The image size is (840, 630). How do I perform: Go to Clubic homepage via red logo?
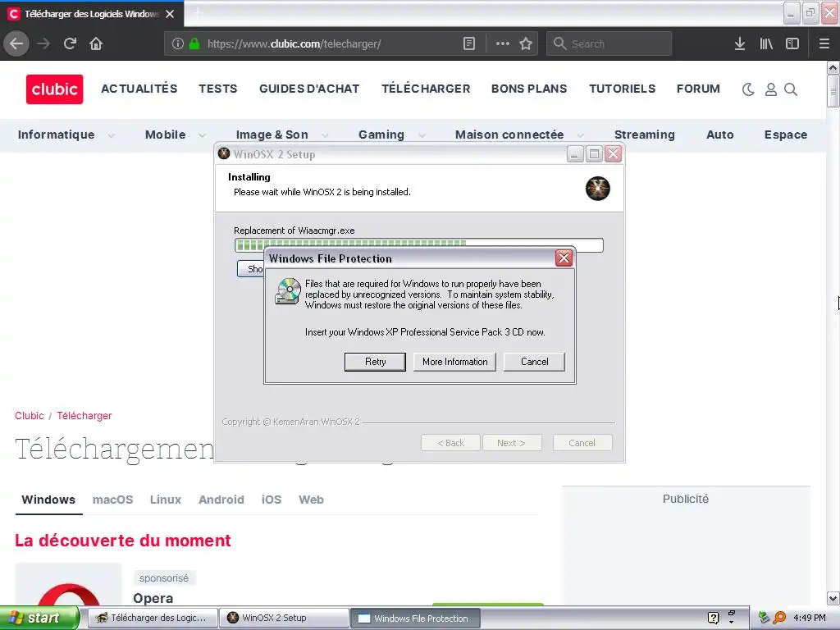55,89
